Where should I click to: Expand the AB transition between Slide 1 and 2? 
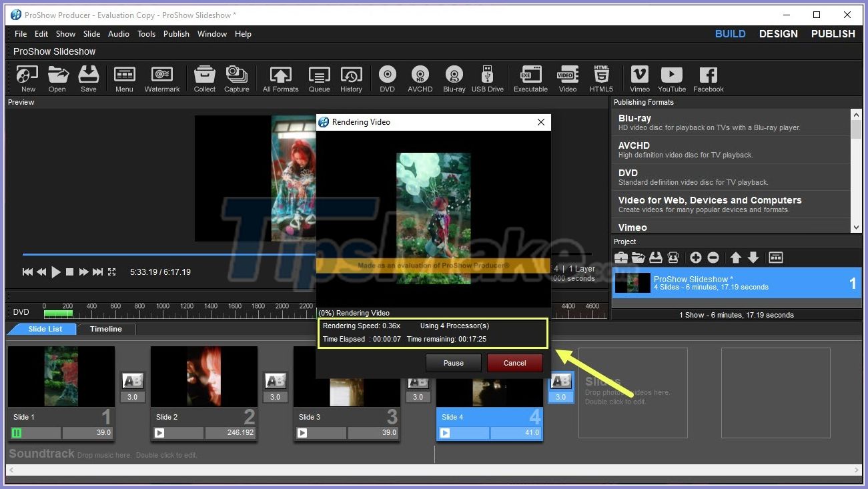tap(132, 380)
